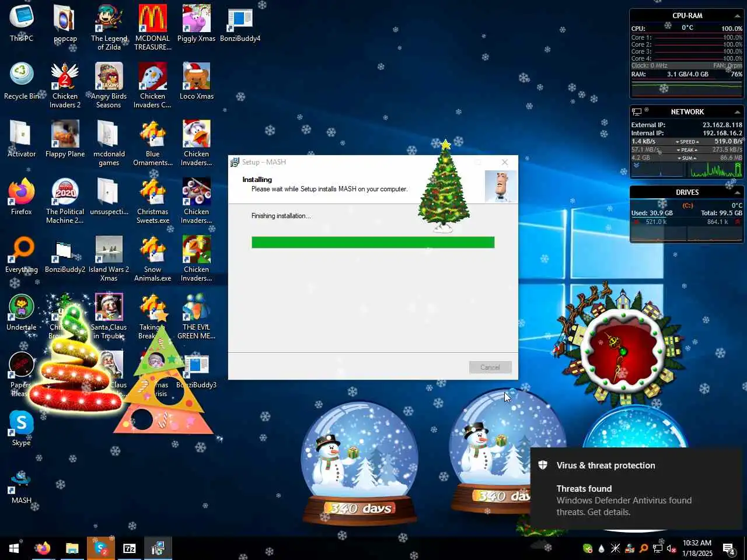Click the green installation progress bar
The height and width of the screenshot is (560, 747).
(373, 242)
